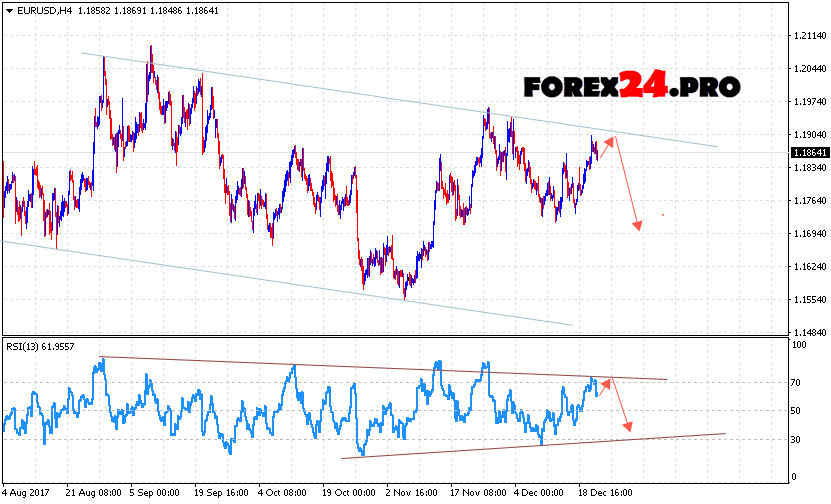
Task: Click the 1.14840 price axis label
Action: pyautogui.click(x=806, y=332)
